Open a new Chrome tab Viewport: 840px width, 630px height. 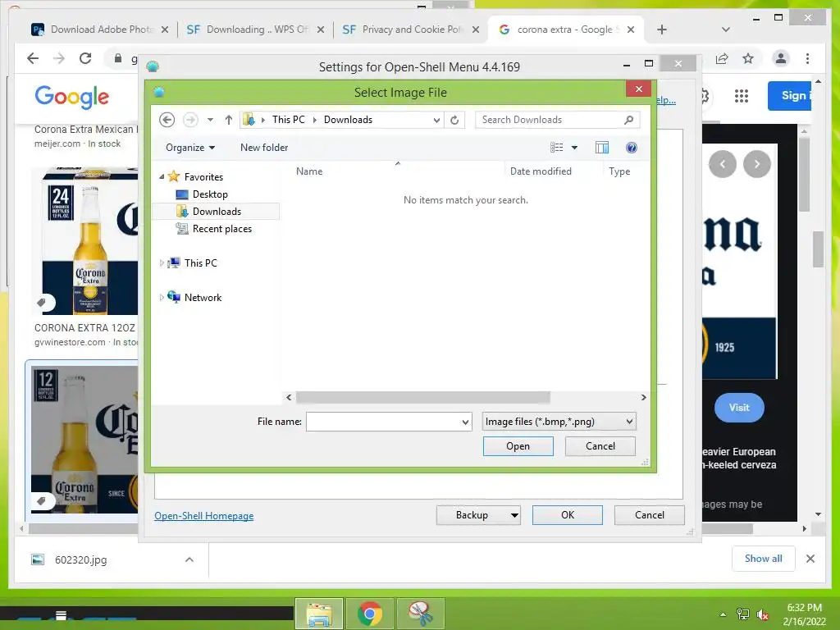click(x=662, y=30)
